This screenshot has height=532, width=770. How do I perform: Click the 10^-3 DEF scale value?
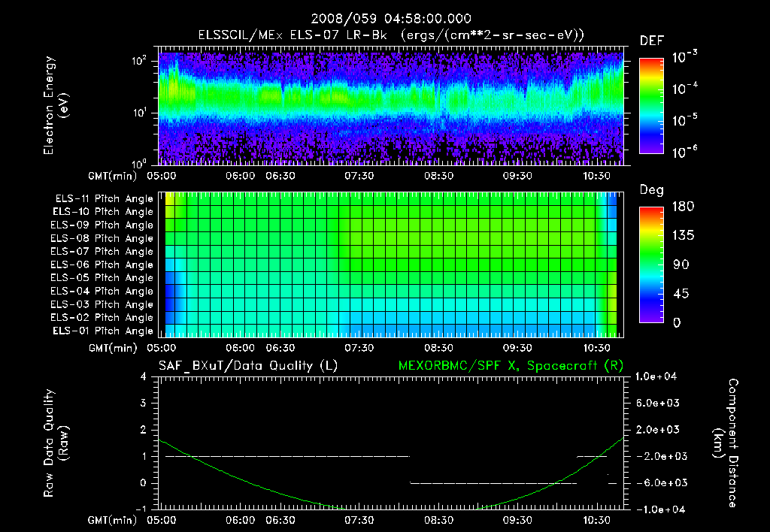coord(684,57)
